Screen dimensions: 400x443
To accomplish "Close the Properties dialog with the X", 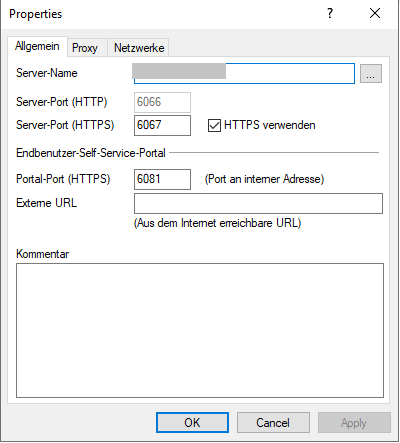I will 375,13.
